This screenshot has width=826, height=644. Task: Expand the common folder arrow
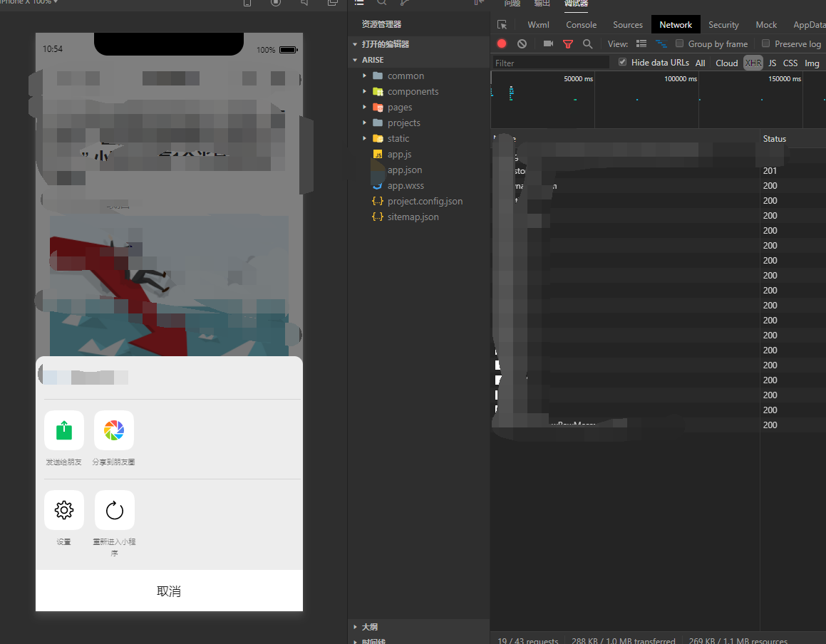pyautogui.click(x=364, y=76)
